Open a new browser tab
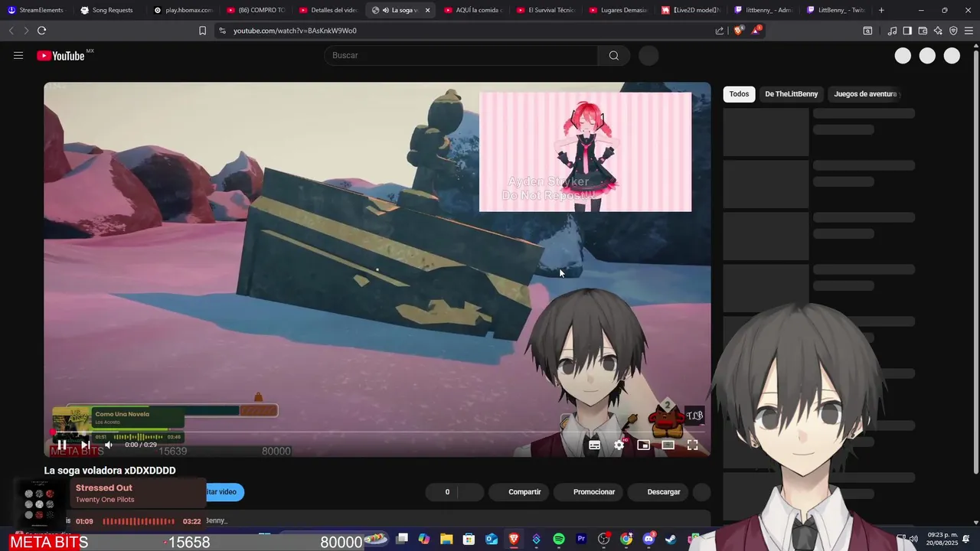This screenshot has height=551, width=980. click(881, 10)
